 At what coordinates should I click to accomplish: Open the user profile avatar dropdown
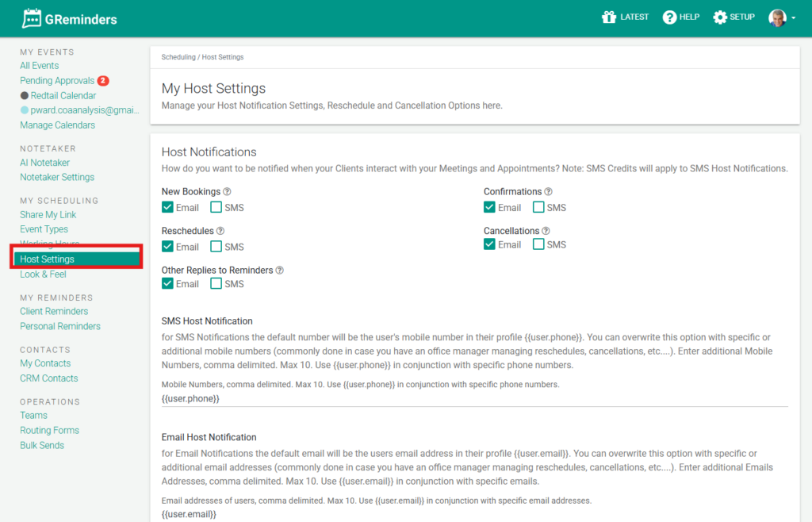(x=781, y=17)
